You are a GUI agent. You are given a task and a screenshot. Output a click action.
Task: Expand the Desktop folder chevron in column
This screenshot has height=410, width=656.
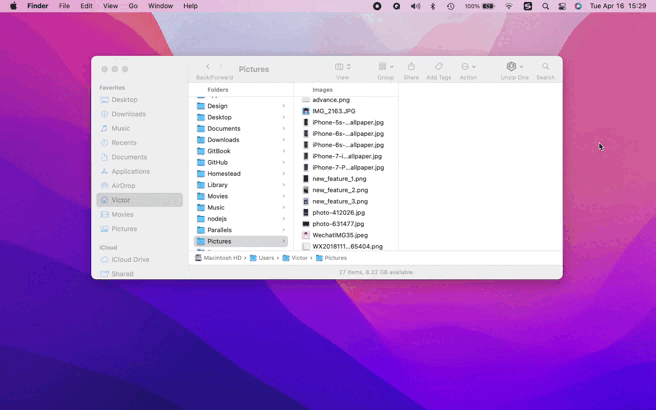(284, 117)
